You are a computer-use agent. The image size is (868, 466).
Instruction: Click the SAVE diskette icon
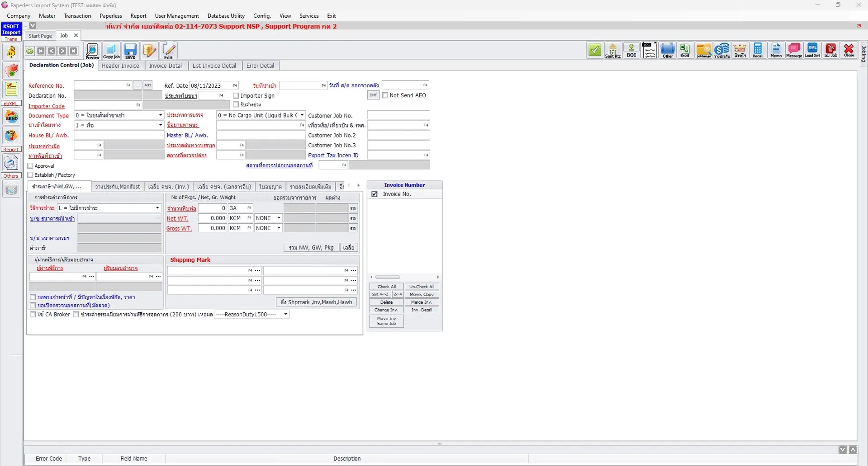pyautogui.click(x=130, y=51)
